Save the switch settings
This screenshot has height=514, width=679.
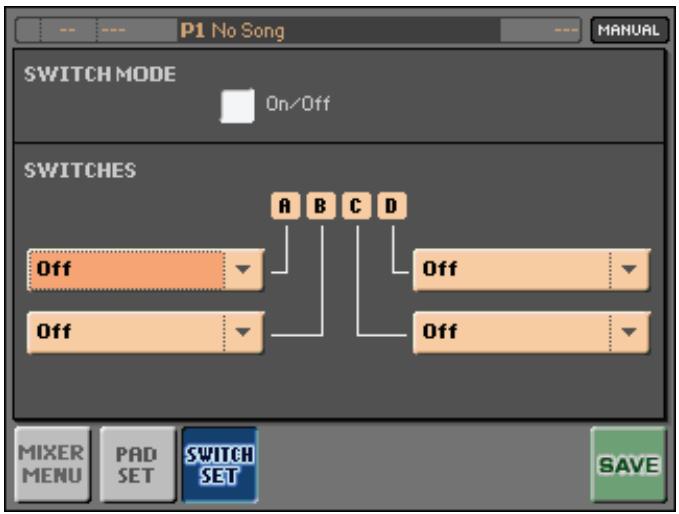pyautogui.click(x=628, y=464)
